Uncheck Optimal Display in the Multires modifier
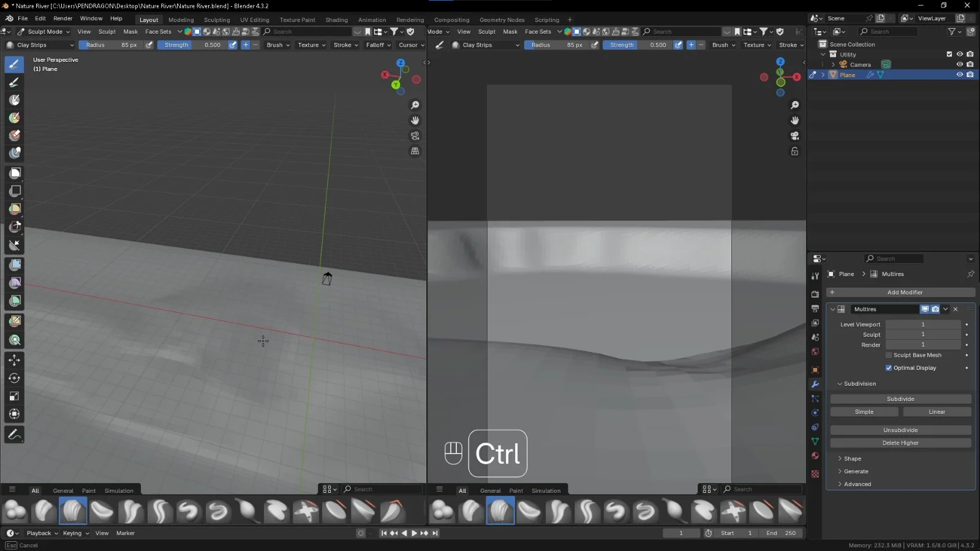This screenshot has width=980, height=551. [x=890, y=368]
